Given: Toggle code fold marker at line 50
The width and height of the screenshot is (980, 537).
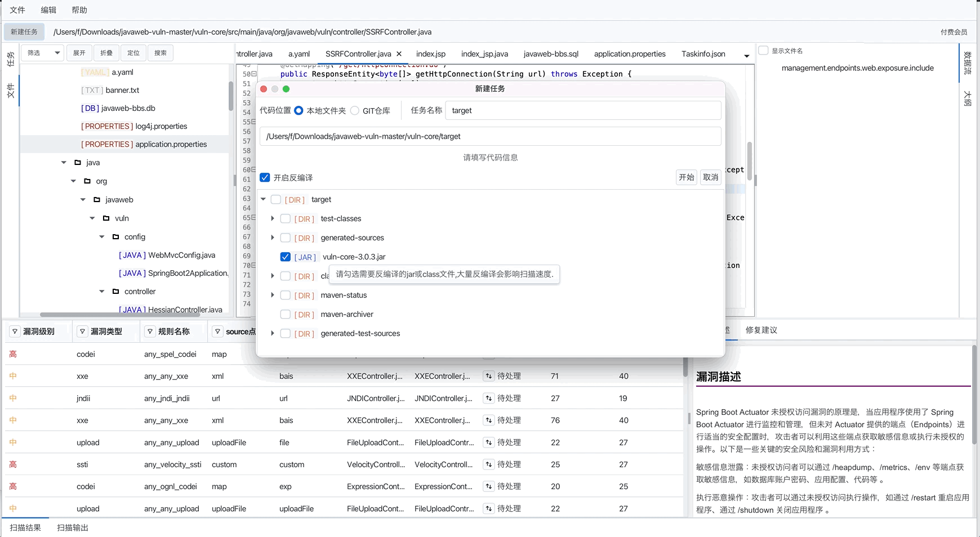Looking at the screenshot, I should pyautogui.click(x=254, y=74).
